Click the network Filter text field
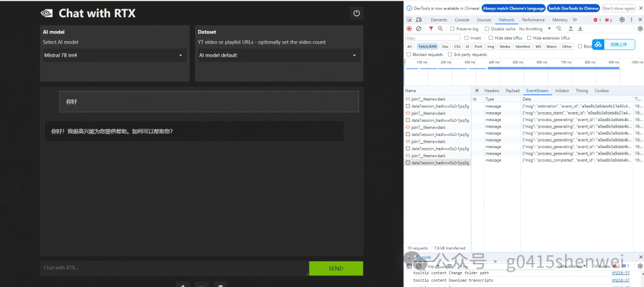The image size is (644, 287). (432, 38)
